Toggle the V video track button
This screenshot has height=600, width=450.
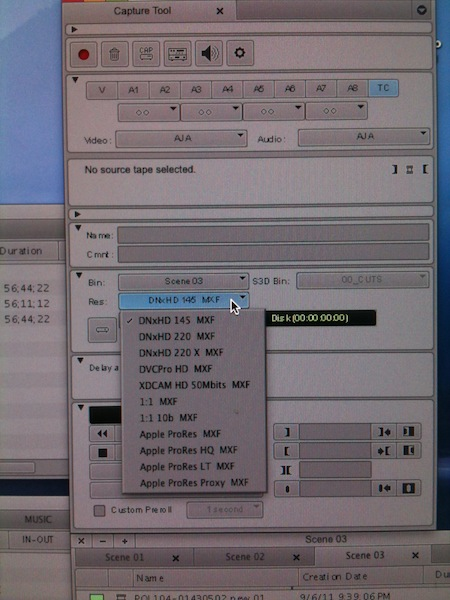102,91
